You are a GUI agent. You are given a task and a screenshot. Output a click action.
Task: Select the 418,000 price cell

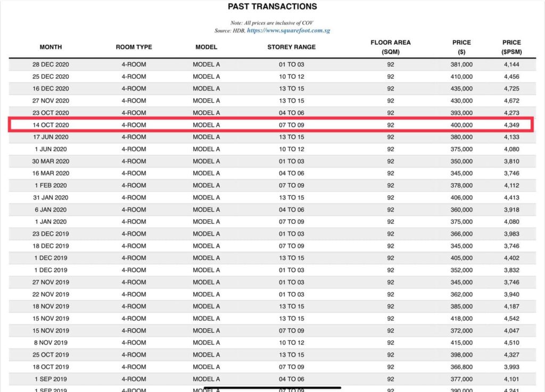point(461,319)
